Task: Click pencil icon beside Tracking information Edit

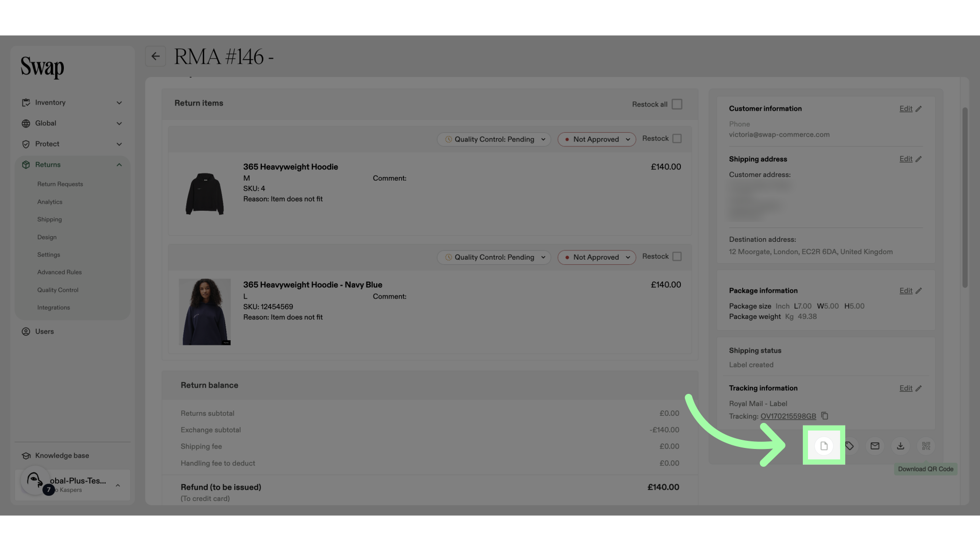Action: [x=918, y=388]
